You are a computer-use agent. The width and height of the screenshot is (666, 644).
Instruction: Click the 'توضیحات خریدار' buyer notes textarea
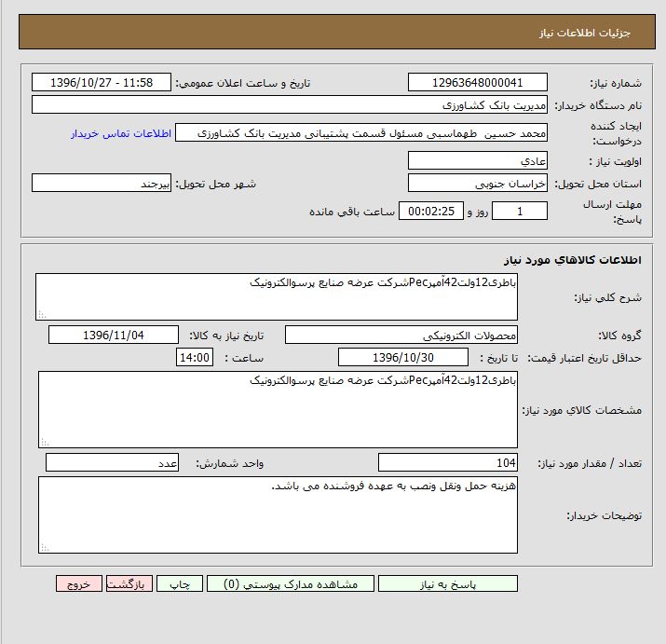[x=278, y=514]
